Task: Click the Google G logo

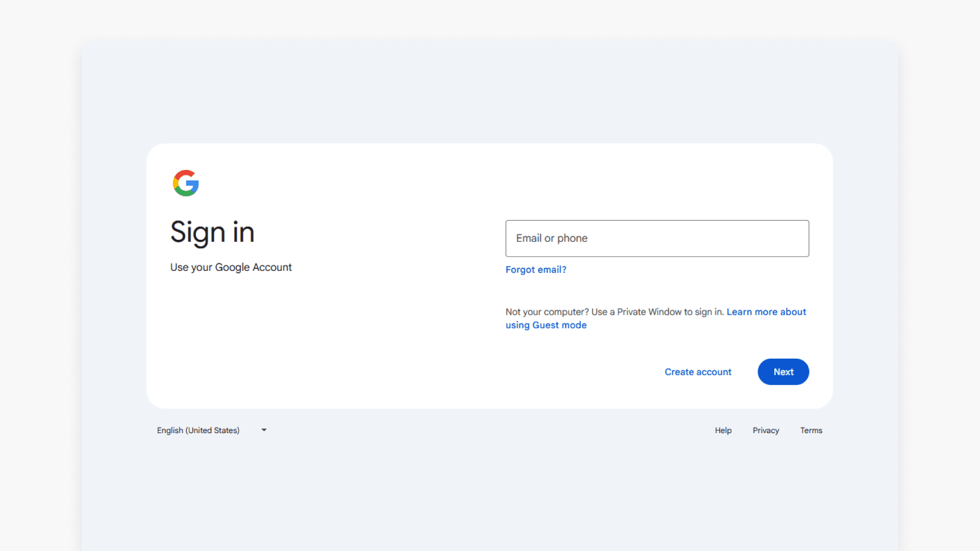Action: pyautogui.click(x=186, y=183)
